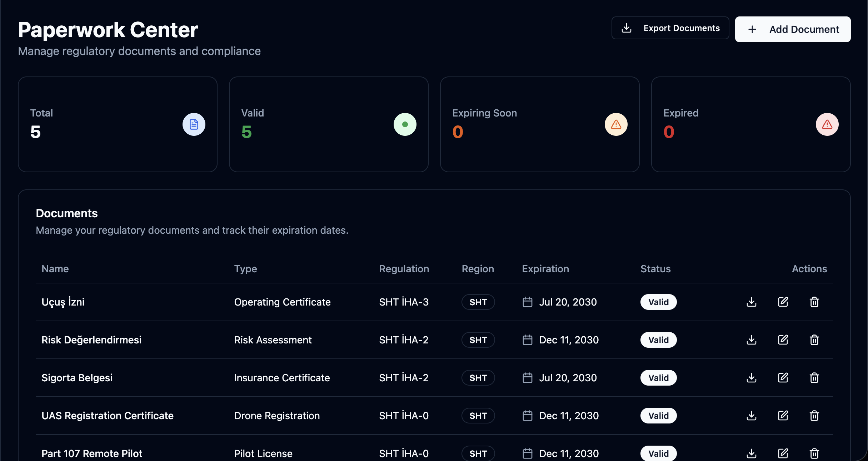The width and height of the screenshot is (868, 461).
Task: Delete the UAS Registration Certificate
Action: 814,416
